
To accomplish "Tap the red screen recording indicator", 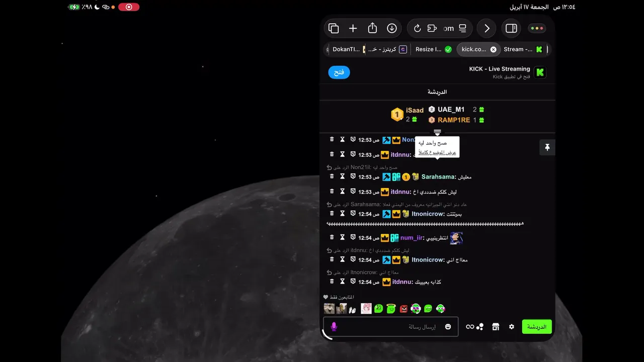I will tap(129, 7).
